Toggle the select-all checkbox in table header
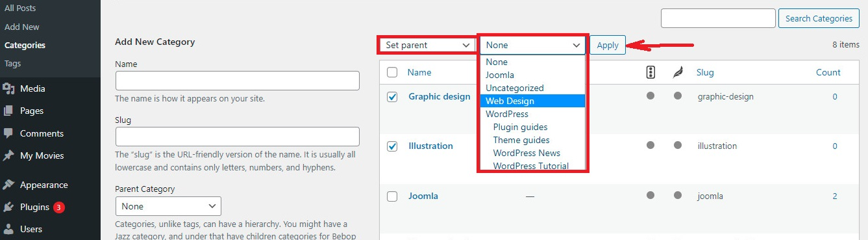The width and height of the screenshot is (868, 240). pyautogui.click(x=392, y=72)
